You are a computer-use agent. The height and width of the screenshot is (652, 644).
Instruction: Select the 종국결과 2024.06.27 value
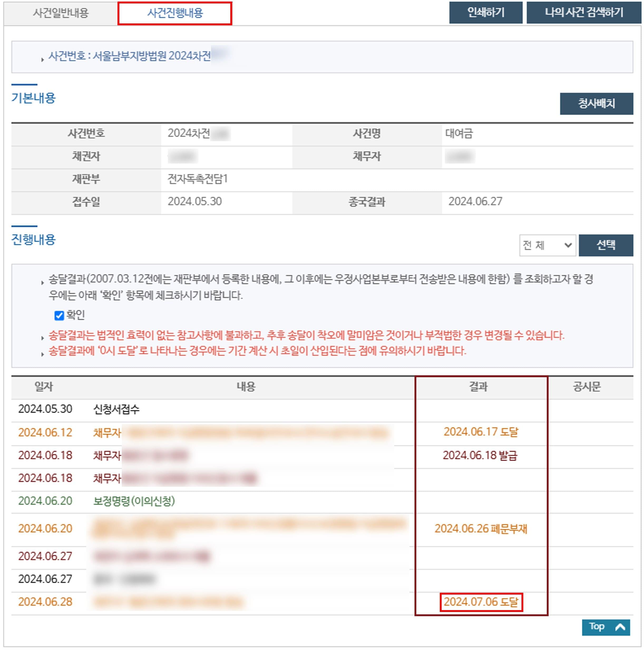pos(475,202)
